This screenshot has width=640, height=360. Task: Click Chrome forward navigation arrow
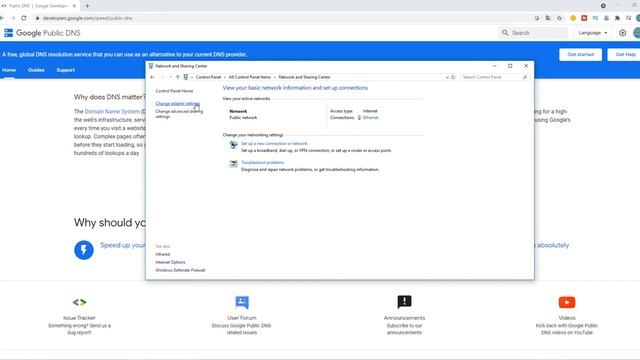(13, 18)
